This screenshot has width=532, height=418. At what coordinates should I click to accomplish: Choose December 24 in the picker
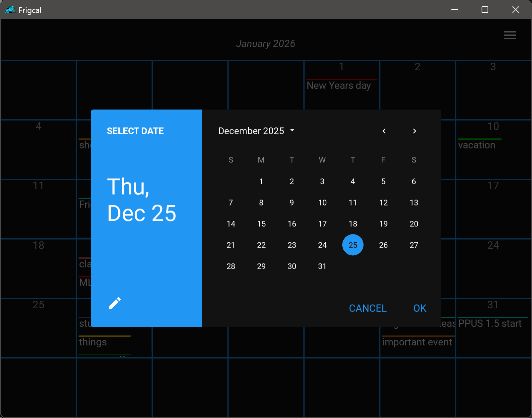click(322, 245)
